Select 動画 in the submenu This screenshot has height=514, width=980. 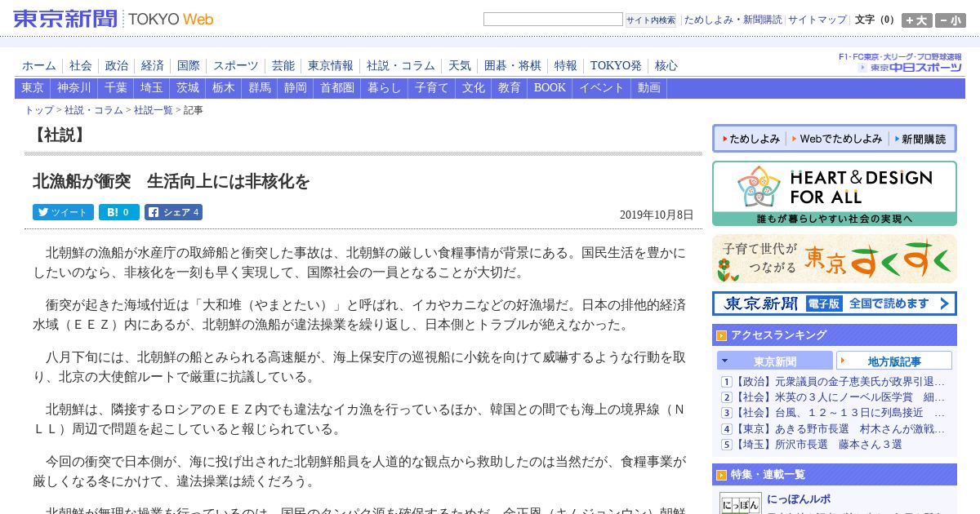click(x=649, y=88)
